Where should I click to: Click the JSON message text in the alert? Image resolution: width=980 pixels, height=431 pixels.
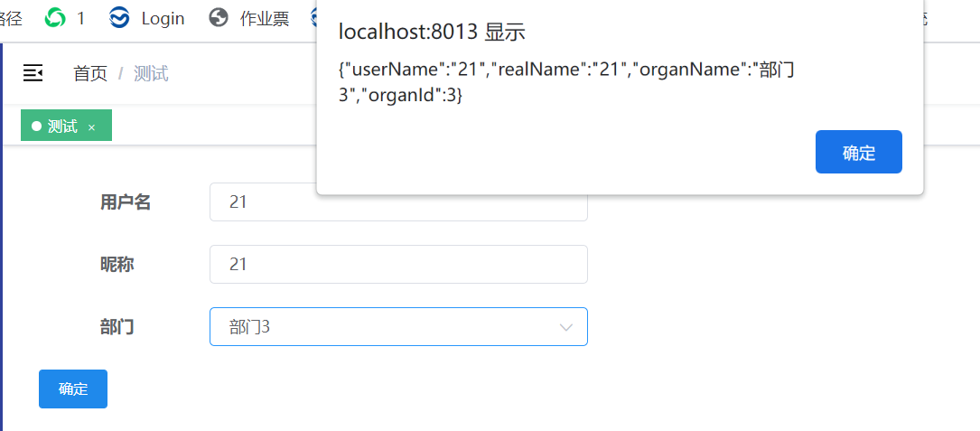566,82
